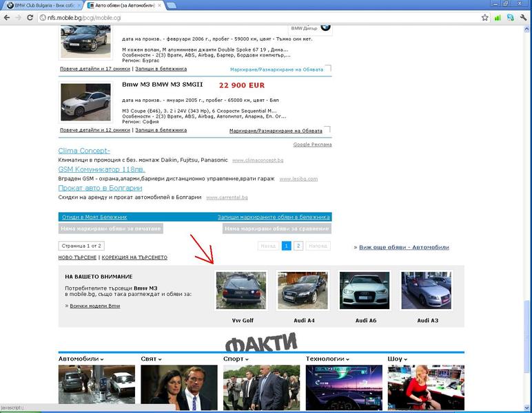This screenshot has width=532, height=413.
Task: Click Маркиране/Размаркиране for M3 SMGII listing
Action: tap(276, 131)
